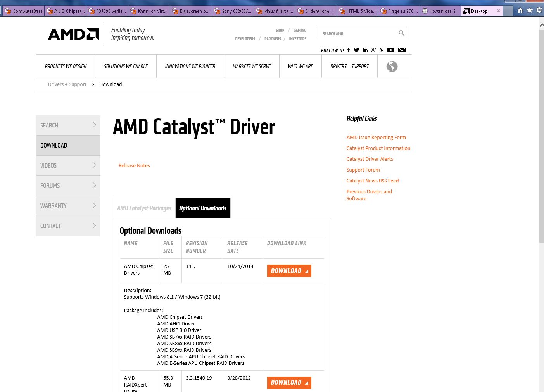Open AMD YouTube icon
544x392 pixels.
(391, 50)
